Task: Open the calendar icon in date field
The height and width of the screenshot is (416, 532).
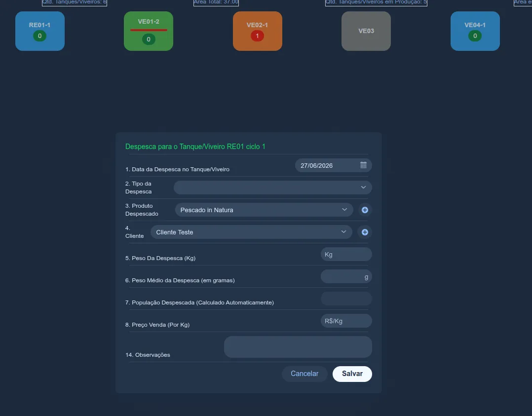Action: tap(363, 165)
